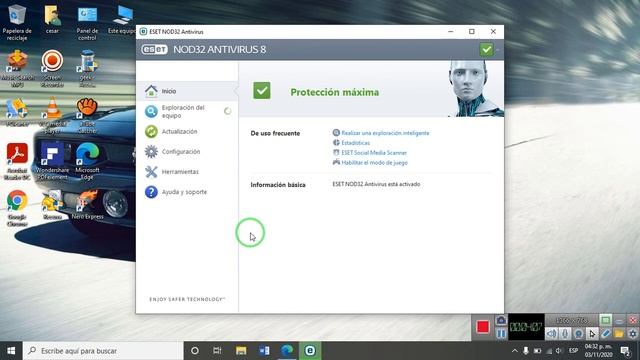The image size is (640, 360).
Task: Open recorder settings gear
Action: pyautogui.click(x=633, y=334)
